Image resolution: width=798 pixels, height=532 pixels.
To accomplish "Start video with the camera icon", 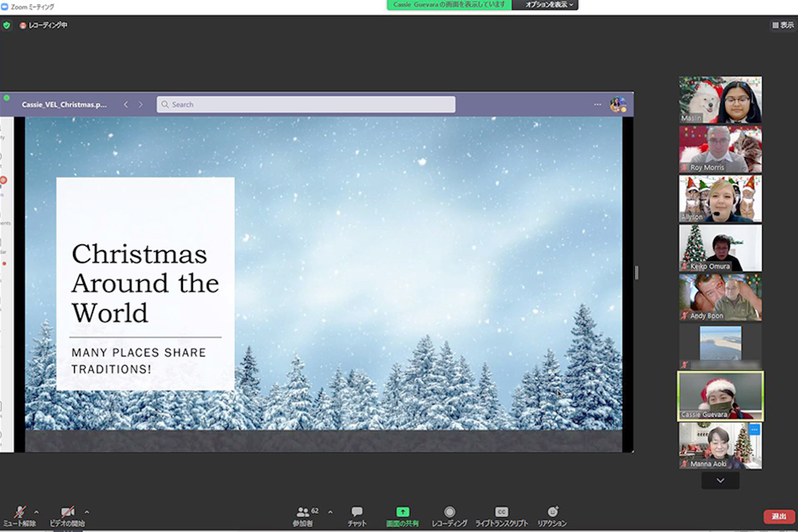I will (67, 515).
